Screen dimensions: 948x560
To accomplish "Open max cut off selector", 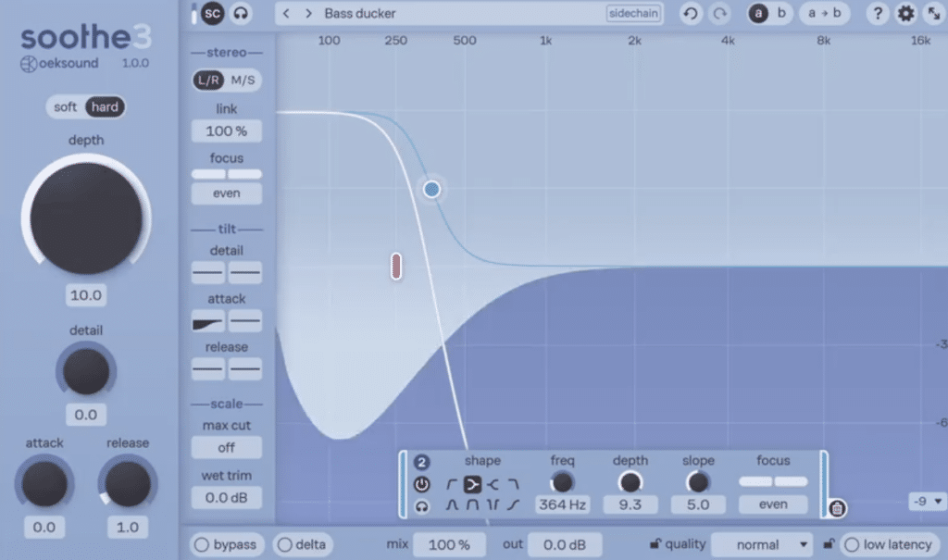I will point(227,447).
